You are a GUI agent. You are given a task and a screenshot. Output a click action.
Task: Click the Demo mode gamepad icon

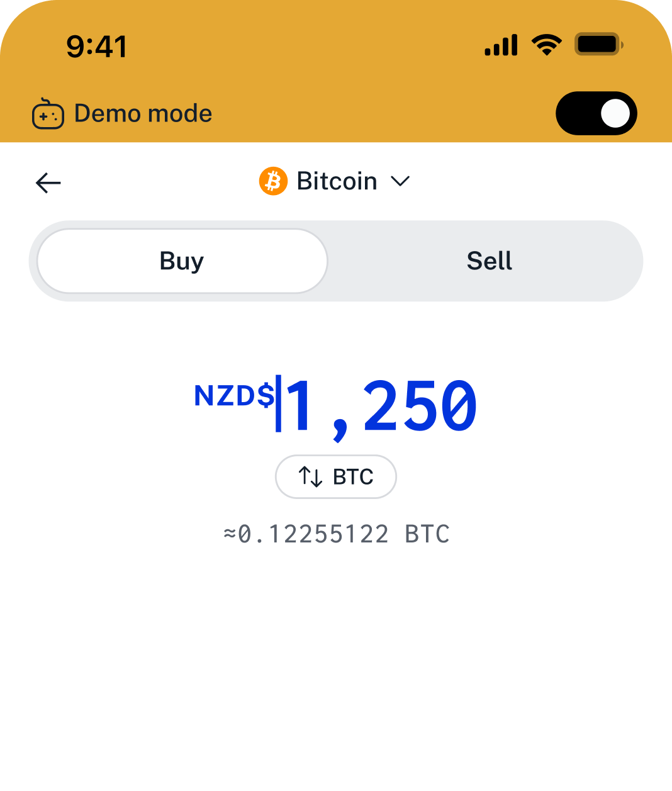[x=48, y=114]
